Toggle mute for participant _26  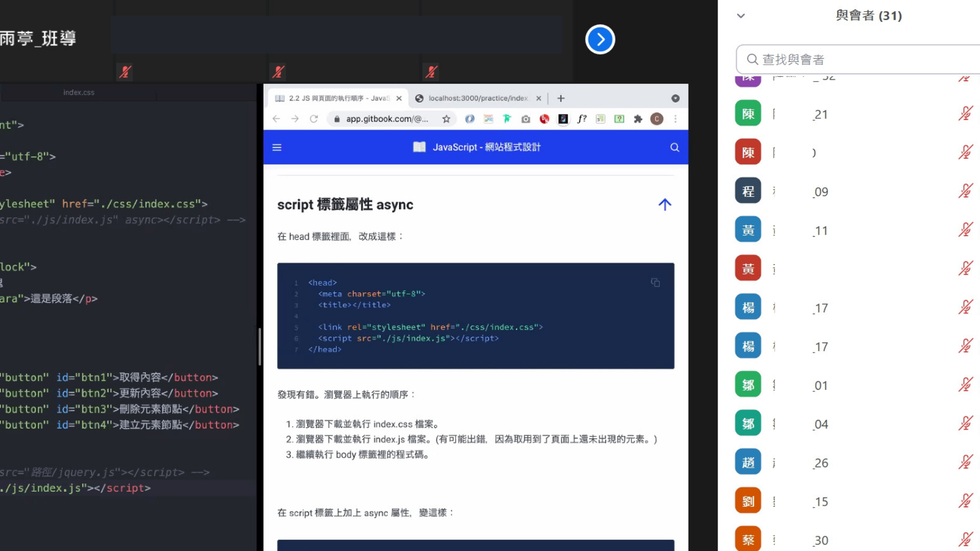click(x=965, y=463)
